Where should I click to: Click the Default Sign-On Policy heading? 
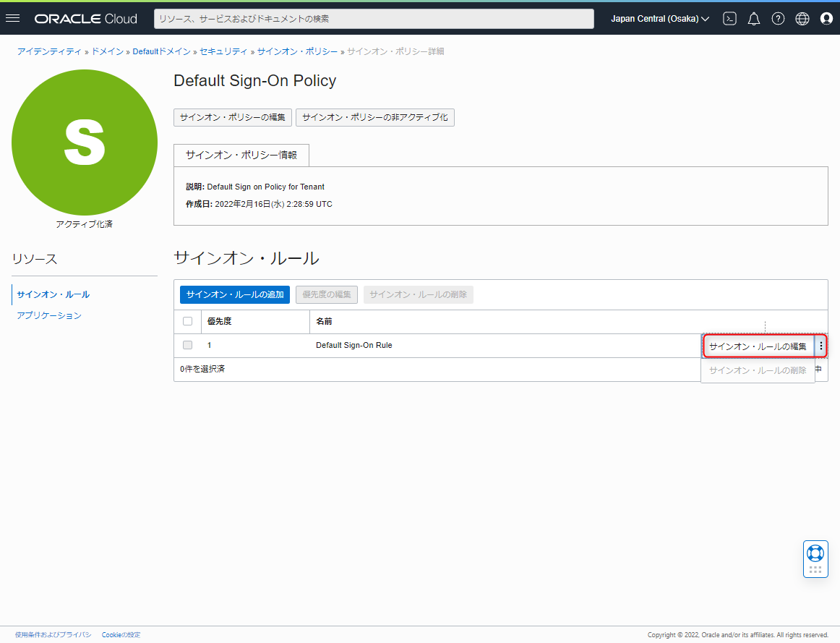click(x=255, y=80)
